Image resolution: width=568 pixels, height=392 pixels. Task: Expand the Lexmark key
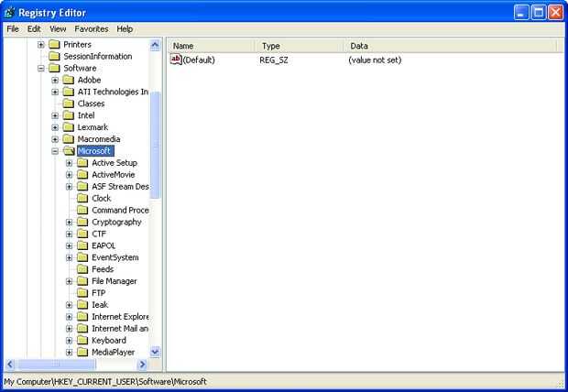pos(55,127)
